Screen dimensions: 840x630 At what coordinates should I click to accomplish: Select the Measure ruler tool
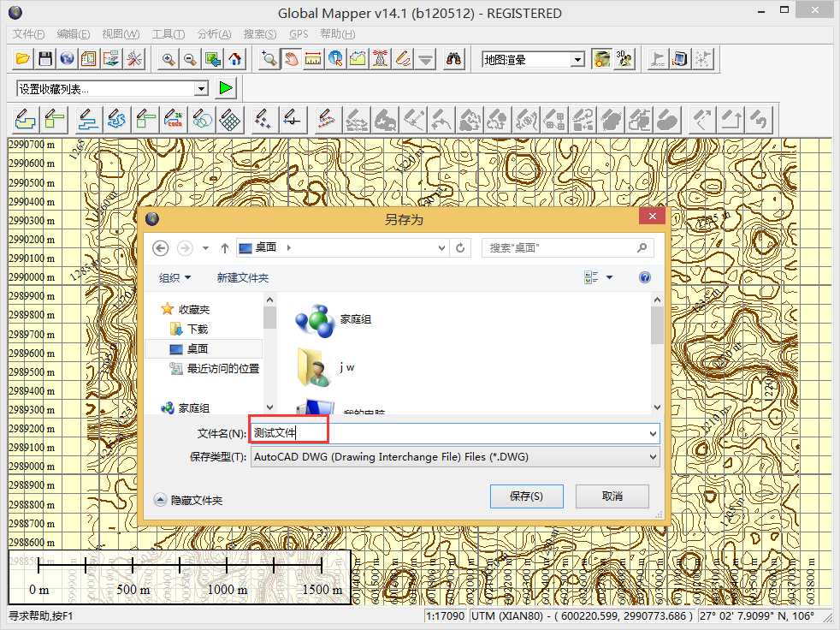pyautogui.click(x=313, y=59)
